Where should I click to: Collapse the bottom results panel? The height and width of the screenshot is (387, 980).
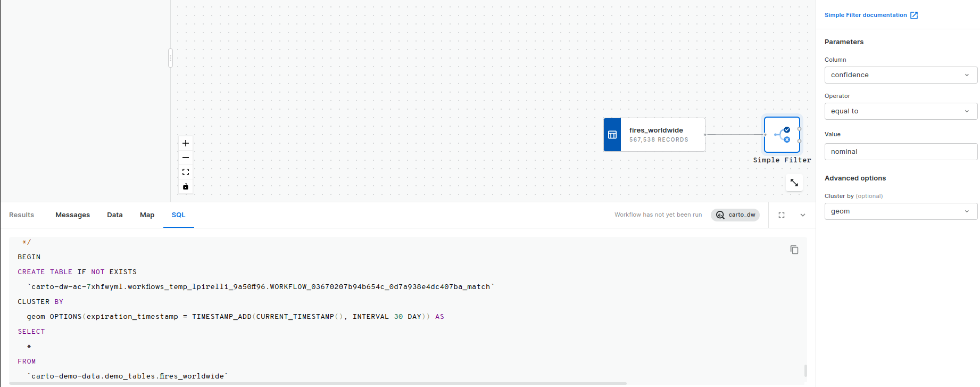(803, 215)
